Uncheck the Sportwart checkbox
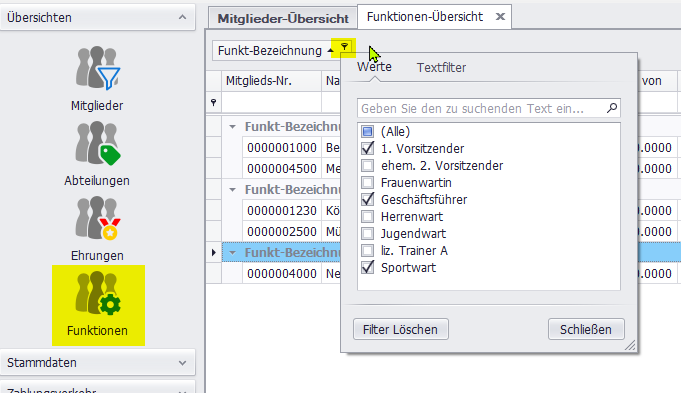 [367, 268]
